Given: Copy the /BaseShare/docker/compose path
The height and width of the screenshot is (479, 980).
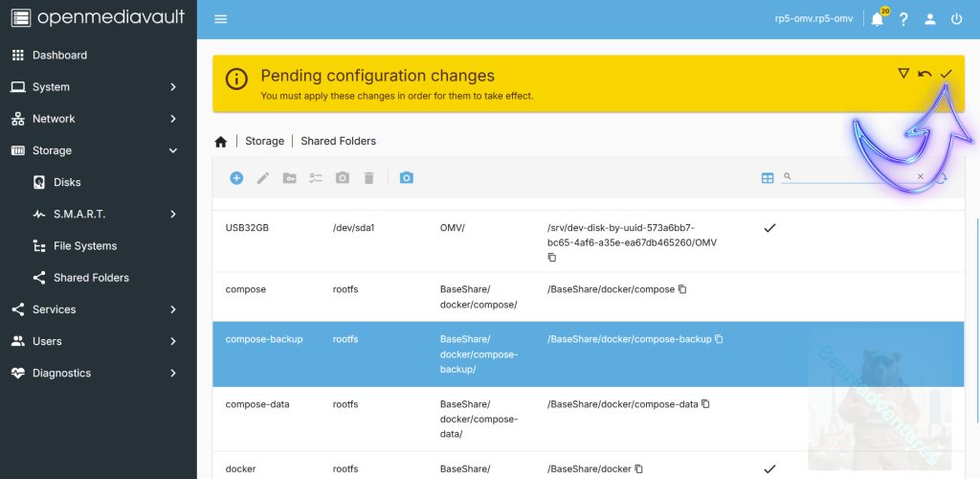Looking at the screenshot, I should 682,289.
